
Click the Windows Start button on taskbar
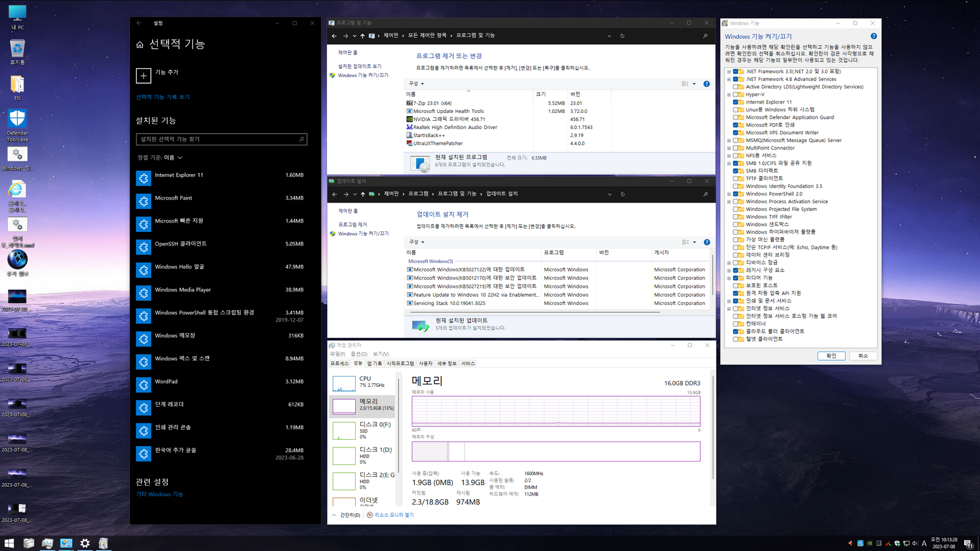tap(9, 543)
